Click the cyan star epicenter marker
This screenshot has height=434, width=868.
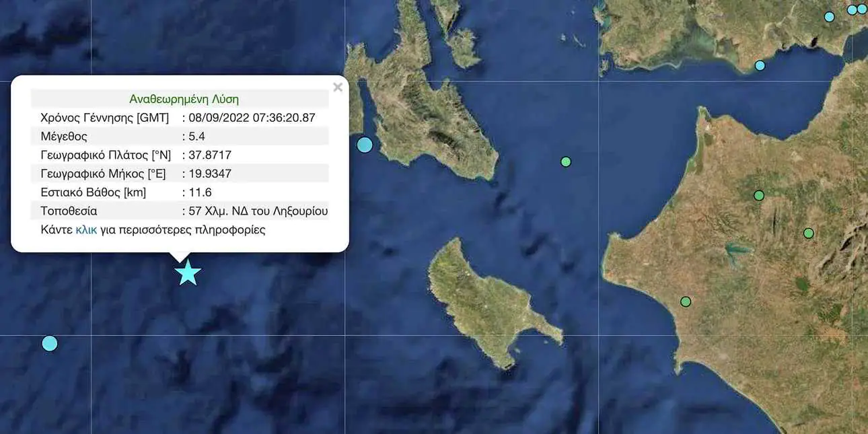point(188,273)
